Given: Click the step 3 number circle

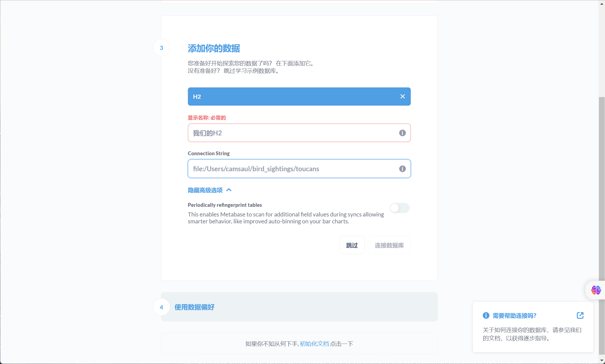Looking at the screenshot, I should pos(161,48).
